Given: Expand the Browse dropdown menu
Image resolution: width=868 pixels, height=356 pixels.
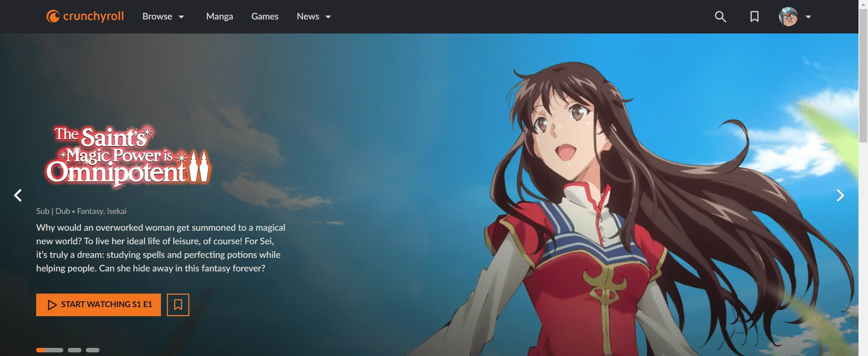Looking at the screenshot, I should coord(163,16).
